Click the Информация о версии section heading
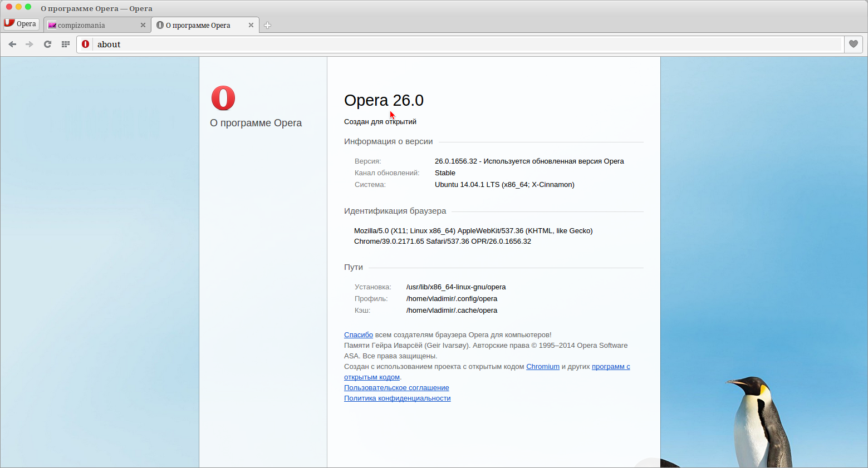Viewport: 868px width, 468px height. [388, 141]
